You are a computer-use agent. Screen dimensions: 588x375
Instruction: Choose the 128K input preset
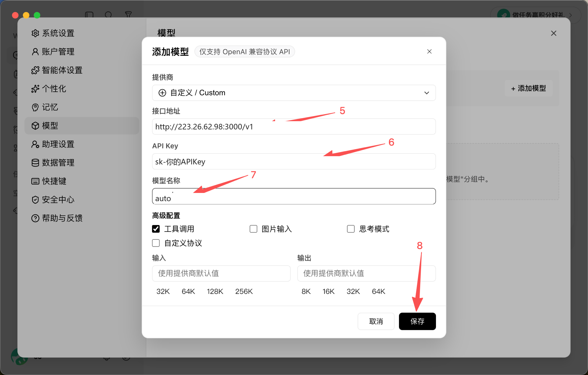pyautogui.click(x=215, y=291)
